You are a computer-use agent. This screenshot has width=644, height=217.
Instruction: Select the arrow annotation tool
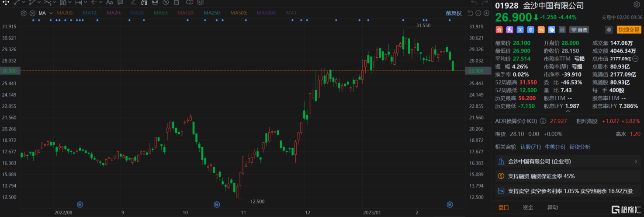(94, 2)
